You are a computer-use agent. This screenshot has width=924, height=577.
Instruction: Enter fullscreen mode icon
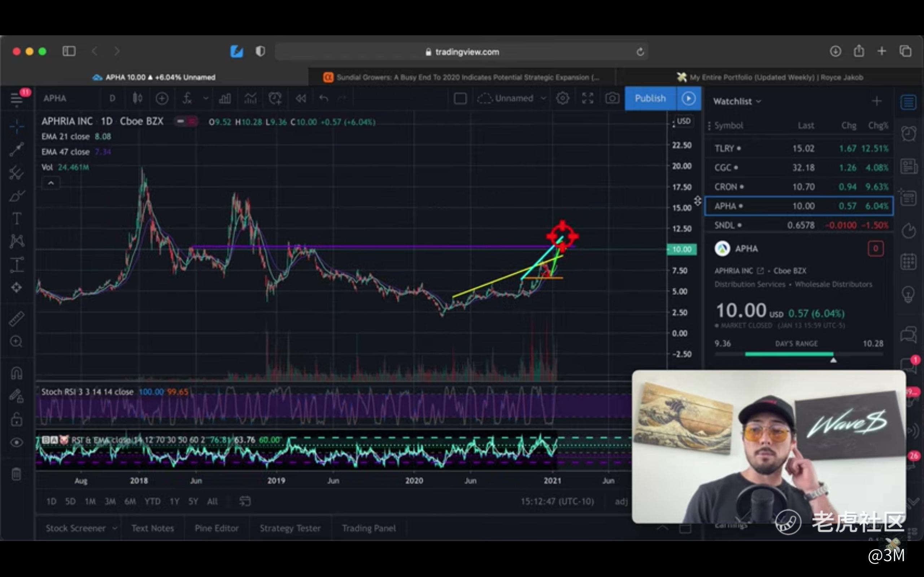click(x=587, y=98)
